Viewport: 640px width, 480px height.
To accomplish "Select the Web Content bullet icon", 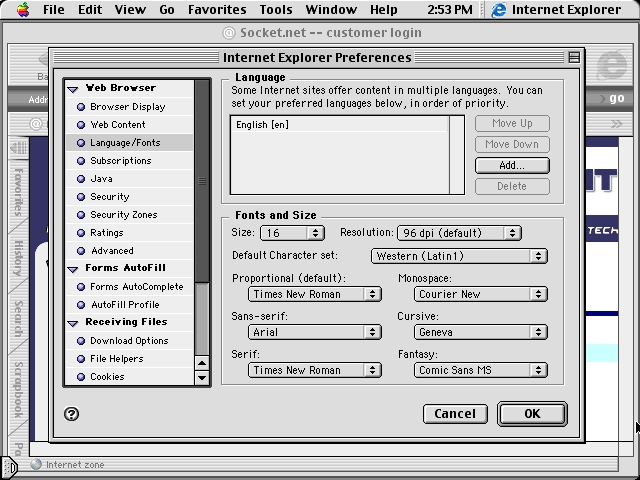I will (x=81, y=125).
